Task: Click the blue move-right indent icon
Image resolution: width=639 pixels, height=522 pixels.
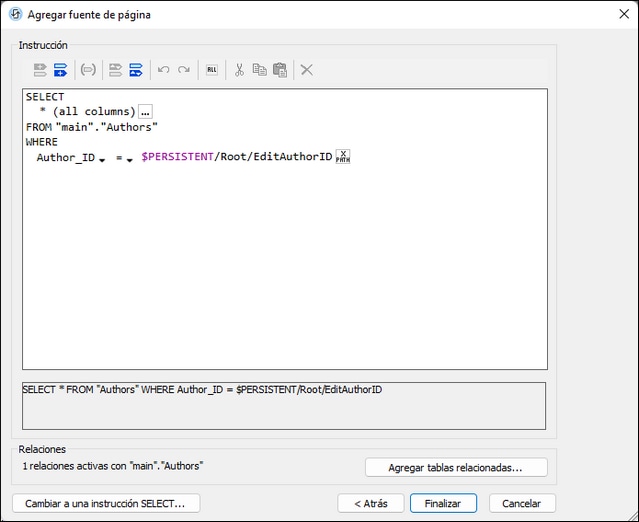Action: 135,70
